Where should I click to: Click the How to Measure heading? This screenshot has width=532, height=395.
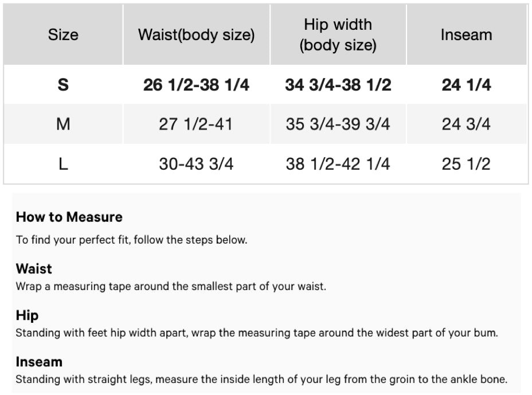(x=69, y=217)
